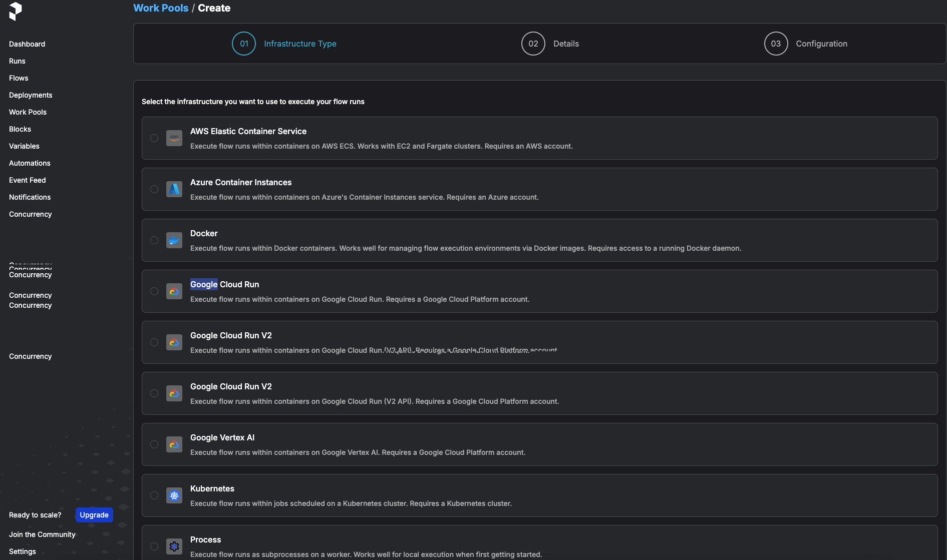Open Variables in the sidebar
947x560 pixels.
tap(24, 146)
